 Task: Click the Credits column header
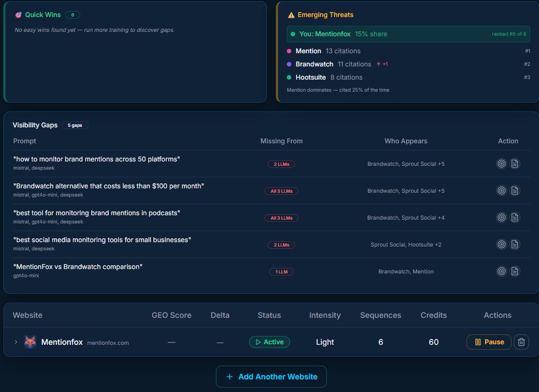click(x=434, y=315)
